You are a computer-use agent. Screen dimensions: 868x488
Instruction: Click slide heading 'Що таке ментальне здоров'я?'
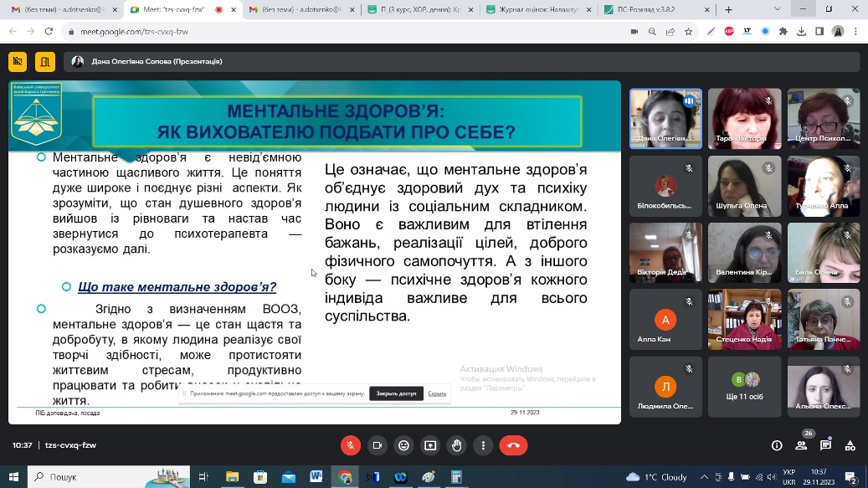(x=177, y=286)
